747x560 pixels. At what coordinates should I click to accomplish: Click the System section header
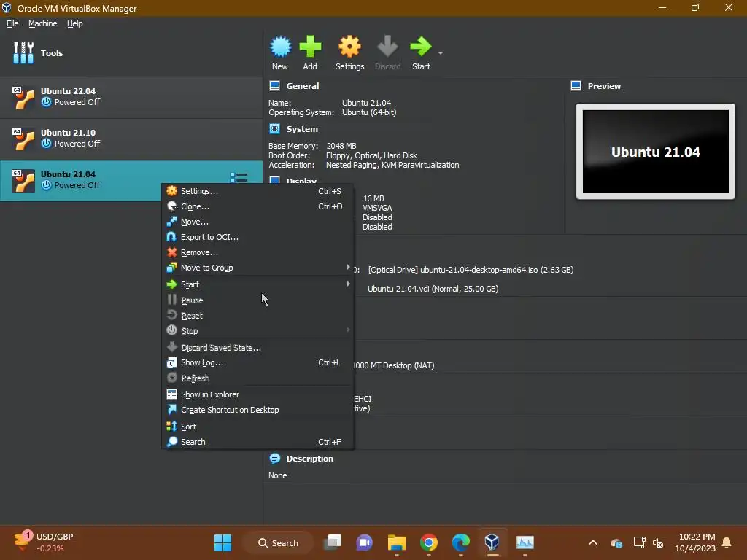click(302, 129)
